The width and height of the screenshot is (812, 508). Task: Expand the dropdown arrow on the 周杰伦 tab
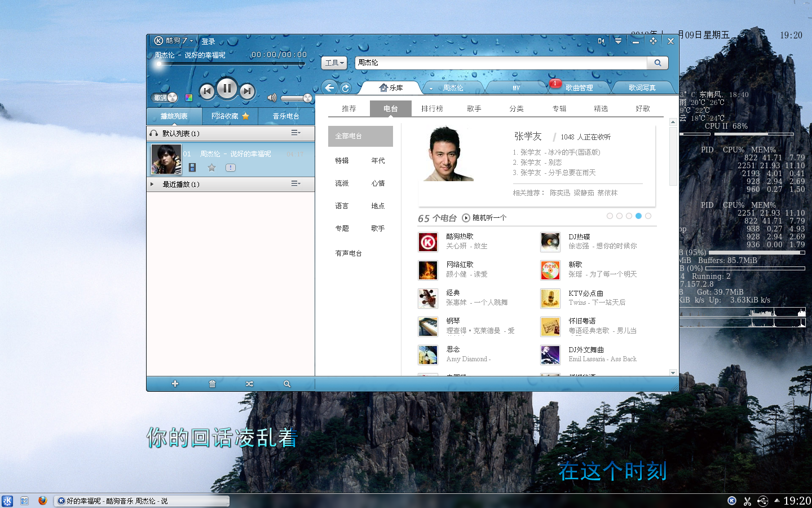(431, 89)
